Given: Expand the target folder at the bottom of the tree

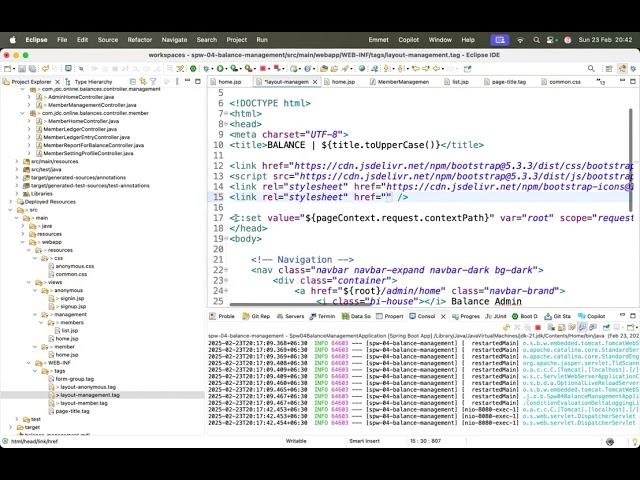Looking at the screenshot, I should tap(10, 427).
